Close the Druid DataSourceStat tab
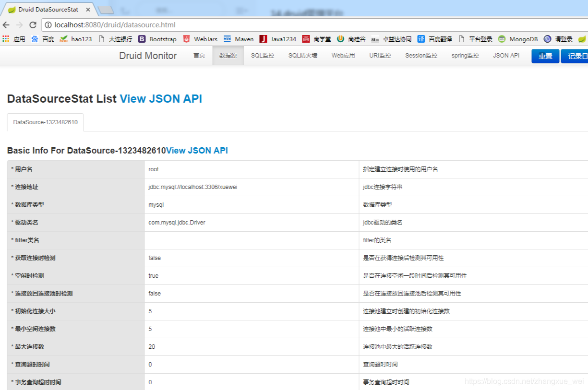Image resolution: width=588 pixels, height=390 pixels. (x=88, y=10)
